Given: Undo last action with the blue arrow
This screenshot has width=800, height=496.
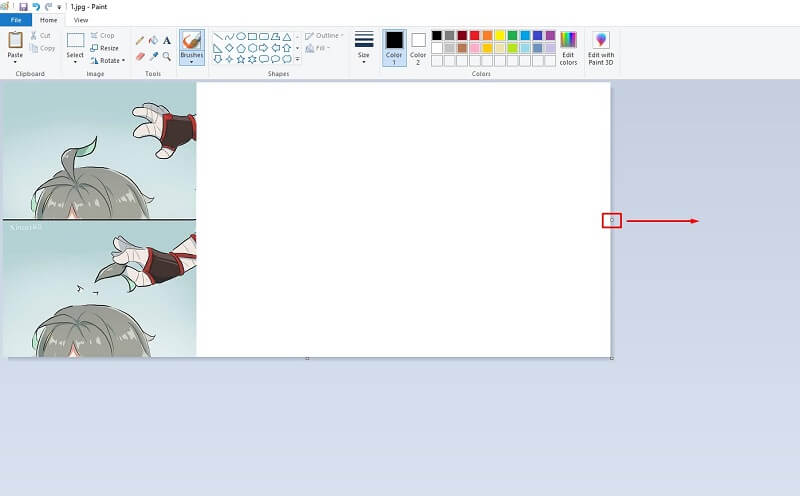Looking at the screenshot, I should tap(36, 7).
